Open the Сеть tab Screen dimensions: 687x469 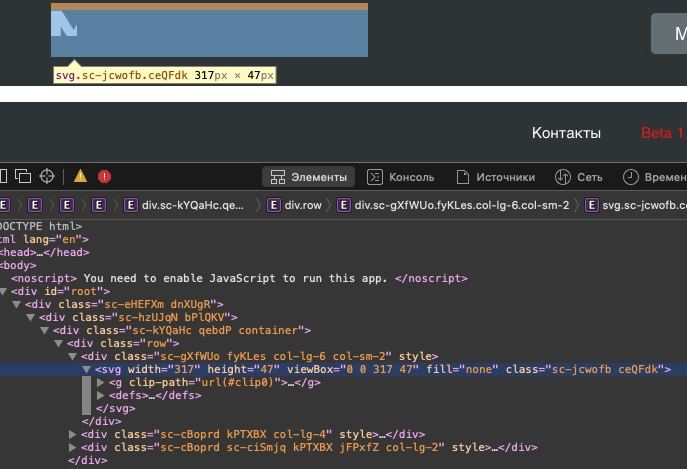tap(578, 177)
